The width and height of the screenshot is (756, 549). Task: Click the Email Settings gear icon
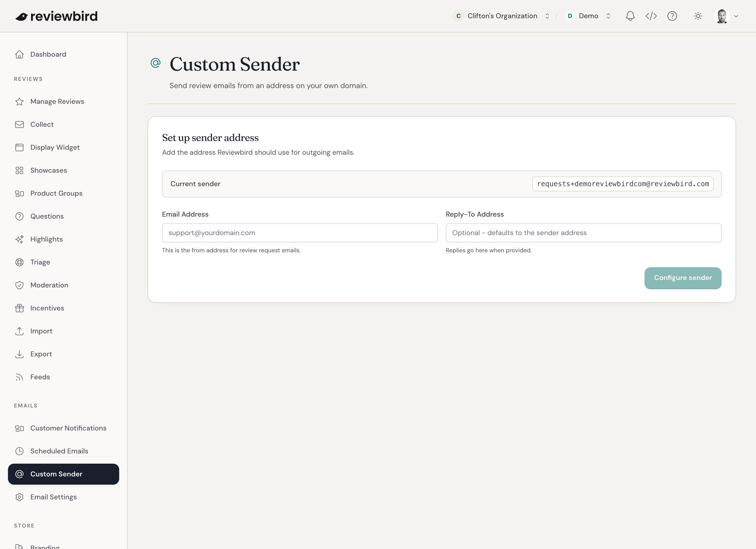click(x=19, y=497)
